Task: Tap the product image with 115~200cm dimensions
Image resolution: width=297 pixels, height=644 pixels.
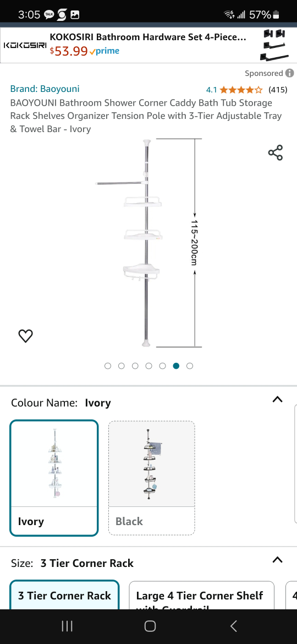Action: [148, 243]
